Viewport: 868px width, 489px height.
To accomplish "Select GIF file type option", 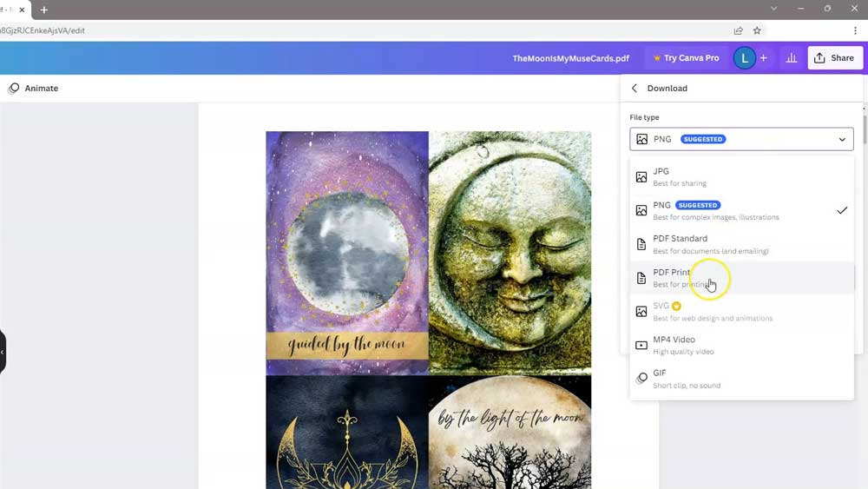I will pos(741,379).
